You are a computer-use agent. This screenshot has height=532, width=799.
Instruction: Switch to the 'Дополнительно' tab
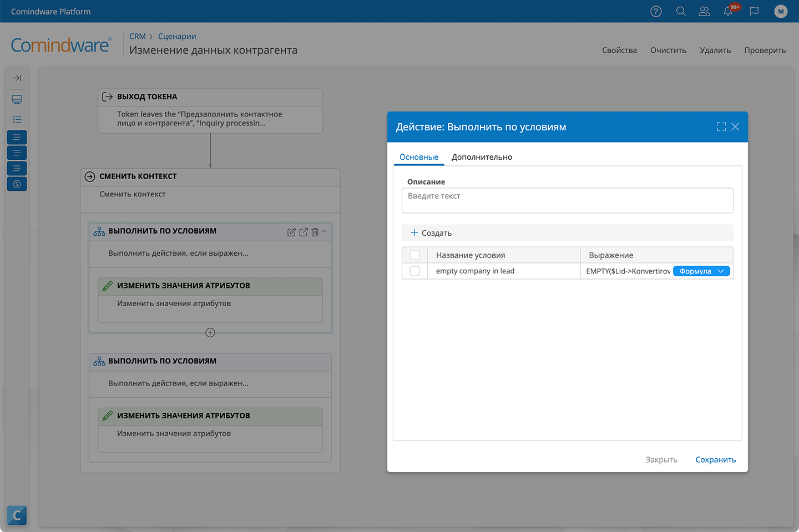point(482,157)
